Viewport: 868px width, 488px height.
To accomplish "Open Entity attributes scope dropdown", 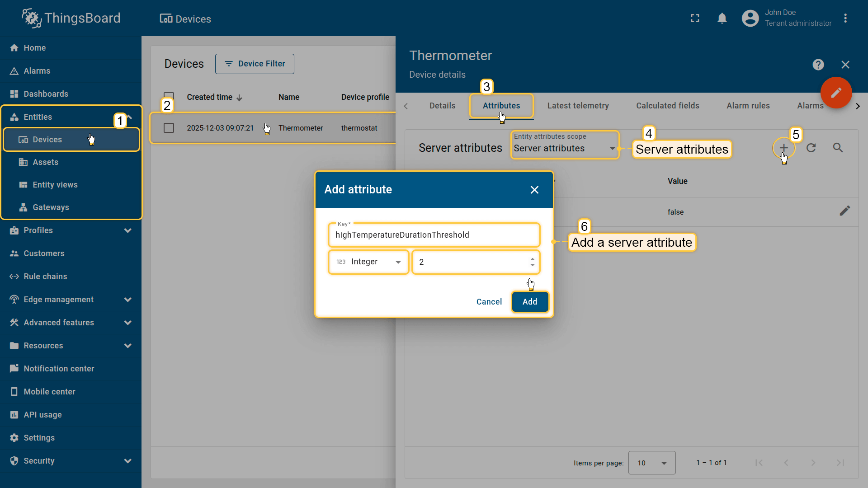I will click(564, 148).
